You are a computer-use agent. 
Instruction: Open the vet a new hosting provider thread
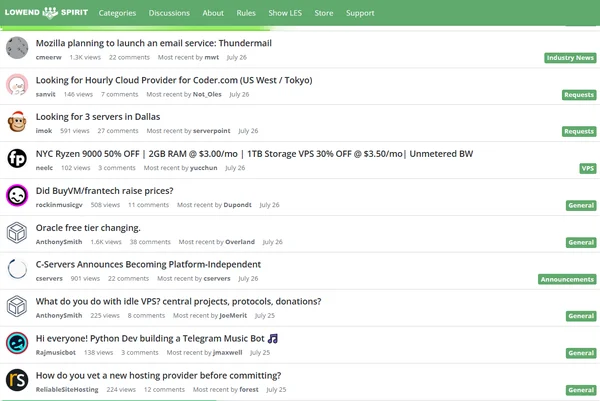[x=158, y=375]
